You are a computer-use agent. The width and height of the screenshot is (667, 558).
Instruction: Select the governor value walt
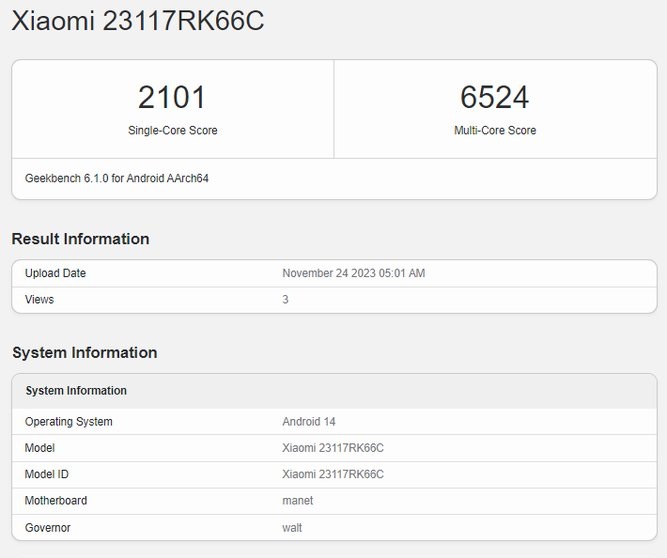point(292,528)
